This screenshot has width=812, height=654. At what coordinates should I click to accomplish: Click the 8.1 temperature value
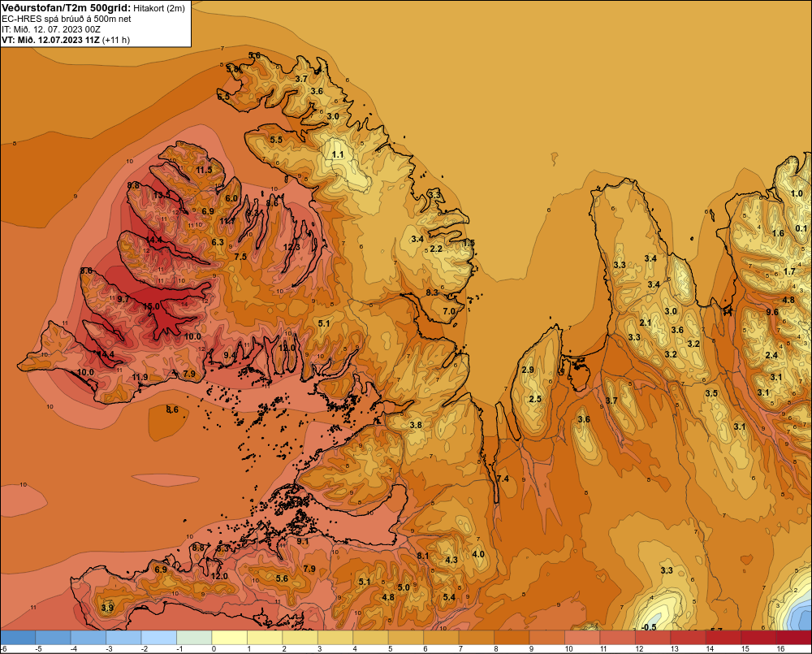click(423, 556)
